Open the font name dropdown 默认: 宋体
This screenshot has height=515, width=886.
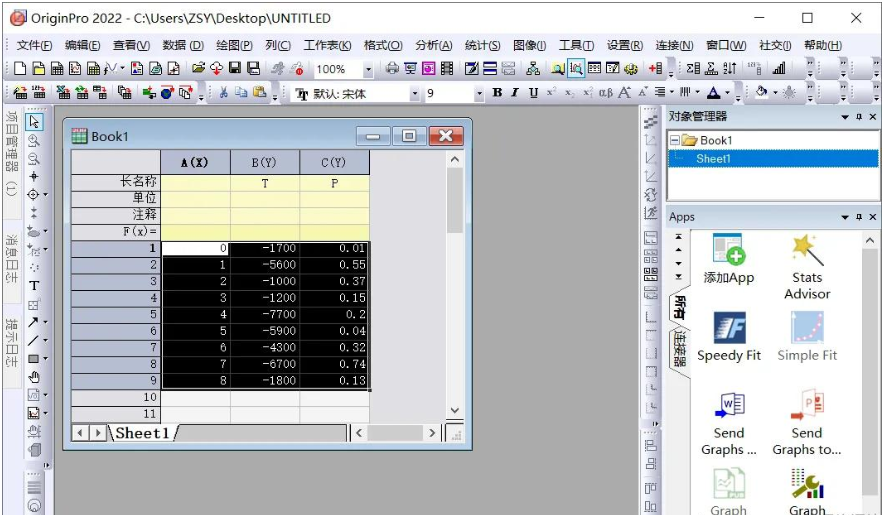[x=415, y=93]
